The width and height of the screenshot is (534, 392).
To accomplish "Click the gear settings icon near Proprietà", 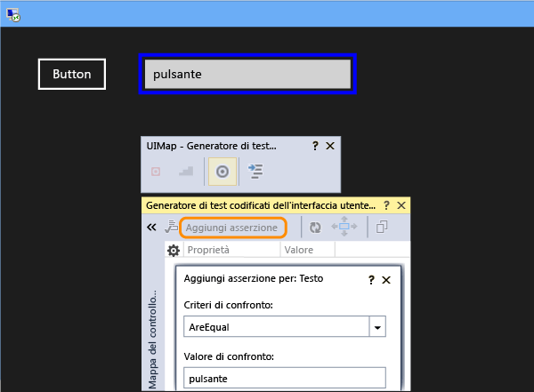I will (x=174, y=251).
